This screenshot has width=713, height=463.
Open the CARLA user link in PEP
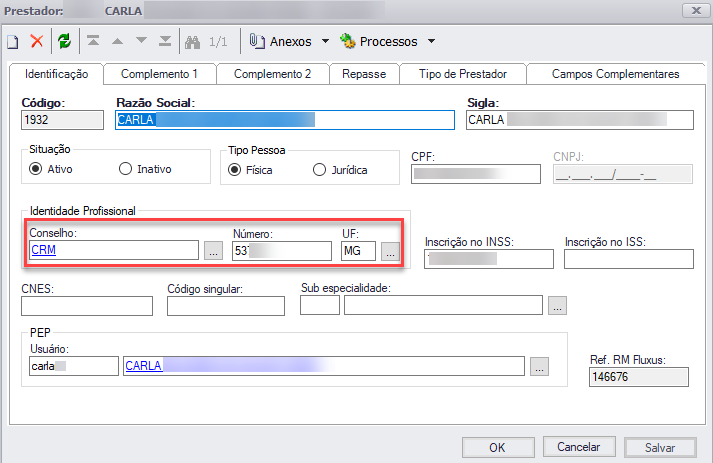click(x=144, y=366)
